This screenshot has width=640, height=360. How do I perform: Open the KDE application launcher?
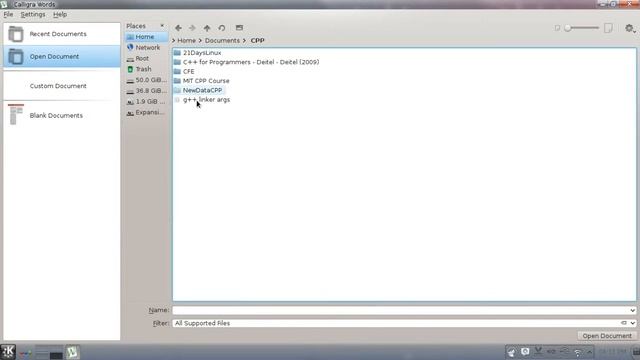(8, 351)
